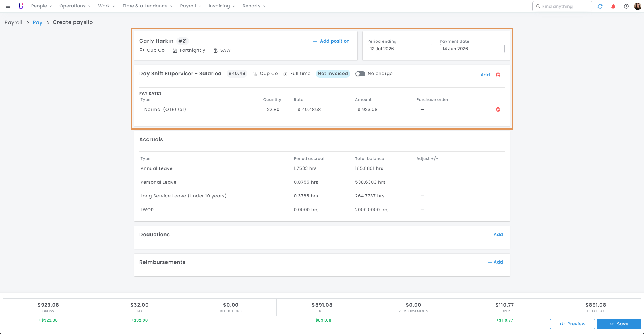Open the red notifications bell
Viewport: 644px width, 334px height.
pos(613,6)
